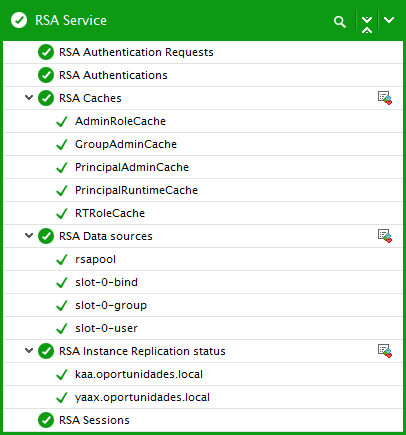Click the RSA Sessions green status icon

46,420
